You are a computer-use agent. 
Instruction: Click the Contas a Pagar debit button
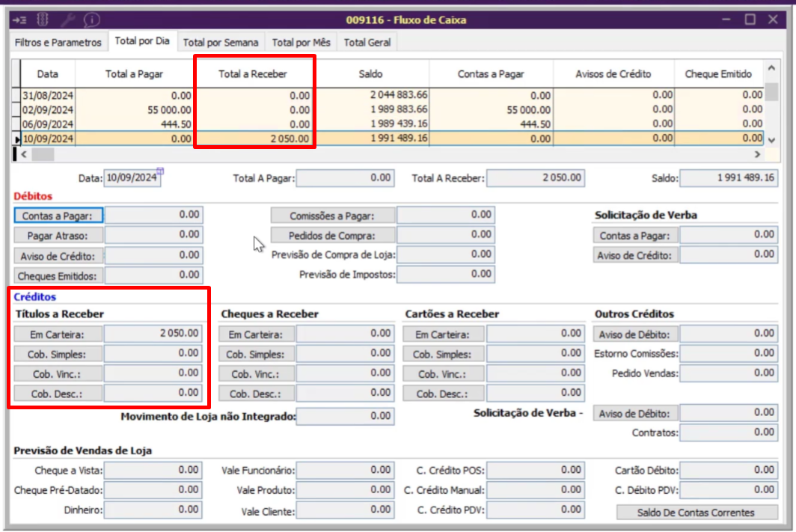(58, 215)
